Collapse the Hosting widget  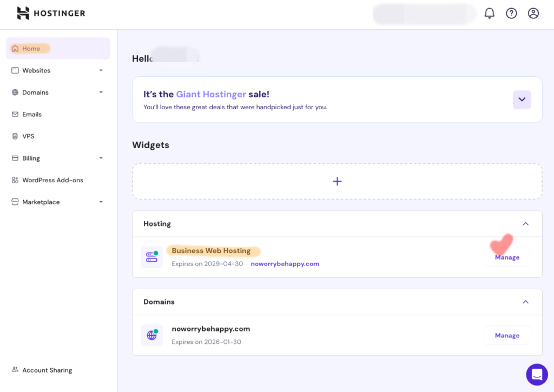pyautogui.click(x=525, y=224)
